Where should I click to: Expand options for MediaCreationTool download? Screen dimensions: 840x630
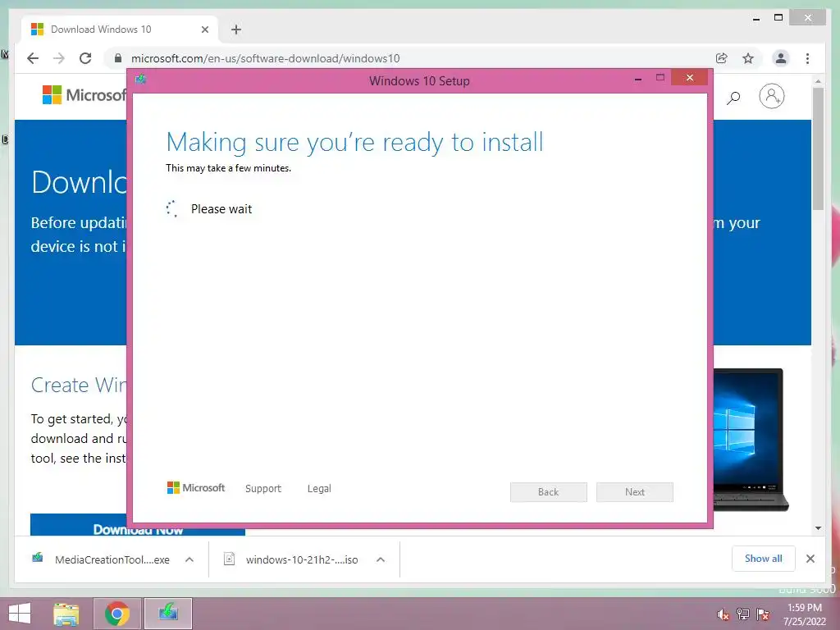(189, 559)
